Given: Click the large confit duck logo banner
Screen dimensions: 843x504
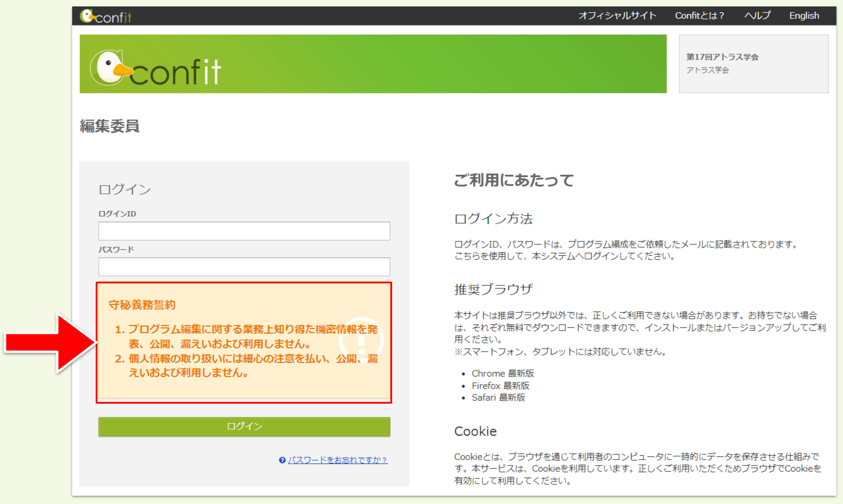Looking at the screenshot, I should tap(156, 68).
